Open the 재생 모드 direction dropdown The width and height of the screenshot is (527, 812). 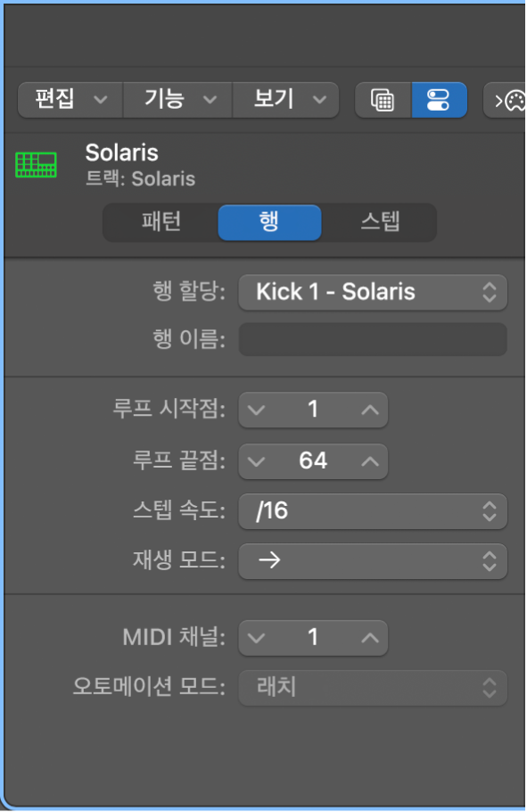[373, 561]
